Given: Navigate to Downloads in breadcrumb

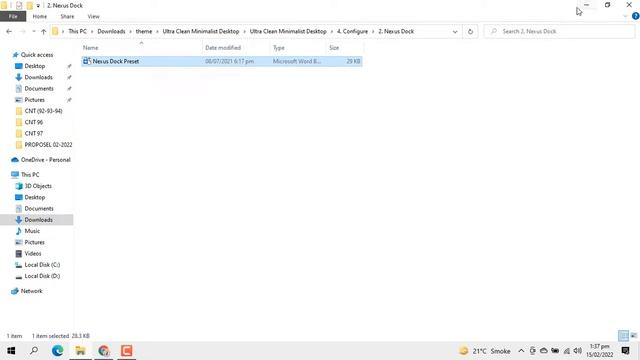Looking at the screenshot, I should (111, 31).
